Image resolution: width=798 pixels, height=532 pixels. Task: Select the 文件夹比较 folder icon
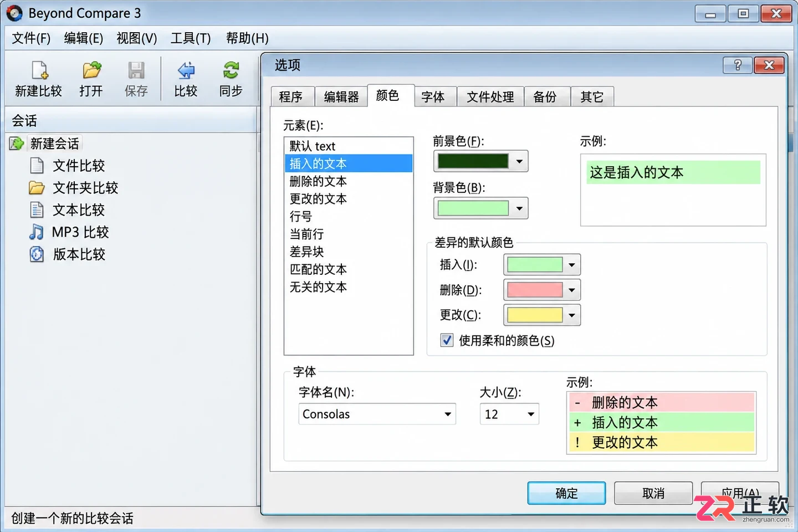[37, 188]
